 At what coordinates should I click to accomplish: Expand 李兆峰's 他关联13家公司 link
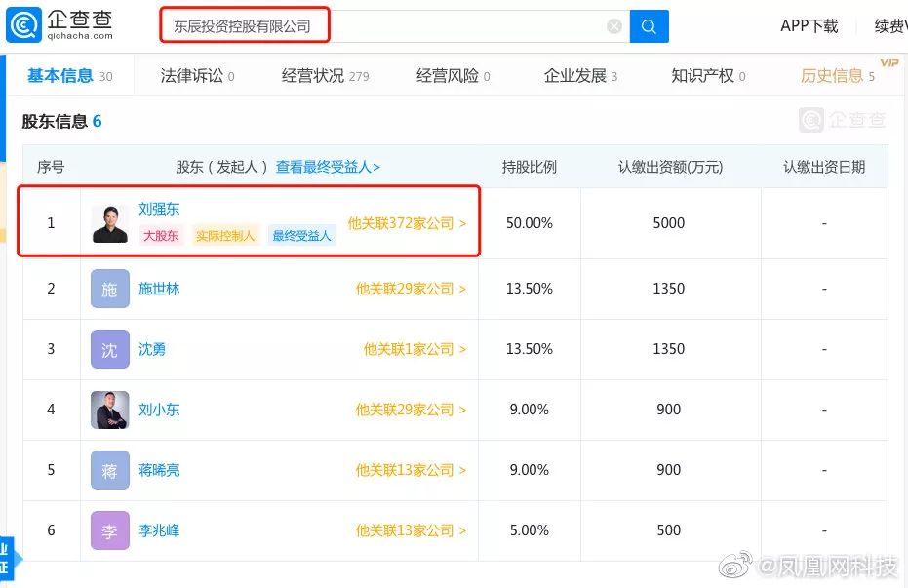pos(411,530)
